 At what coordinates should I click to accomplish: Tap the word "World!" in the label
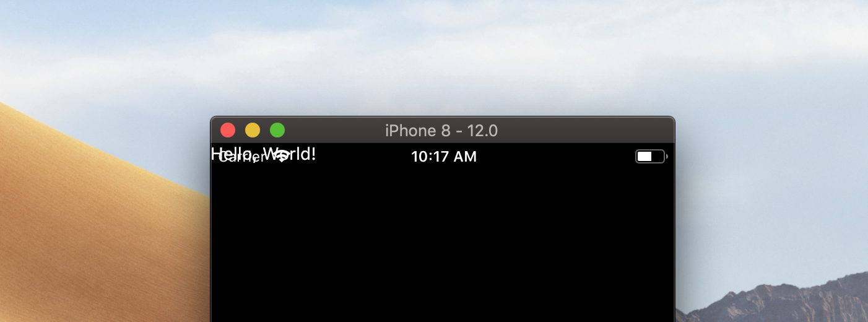pos(290,154)
